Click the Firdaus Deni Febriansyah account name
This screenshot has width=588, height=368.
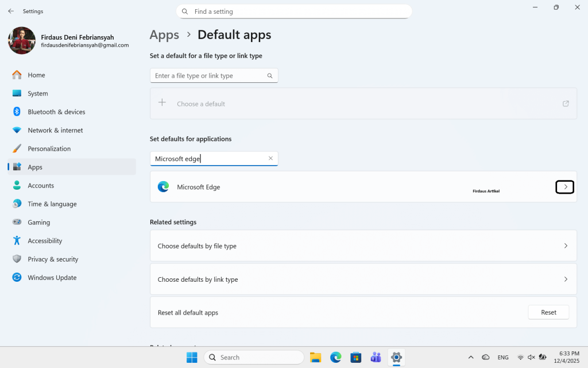point(78,37)
